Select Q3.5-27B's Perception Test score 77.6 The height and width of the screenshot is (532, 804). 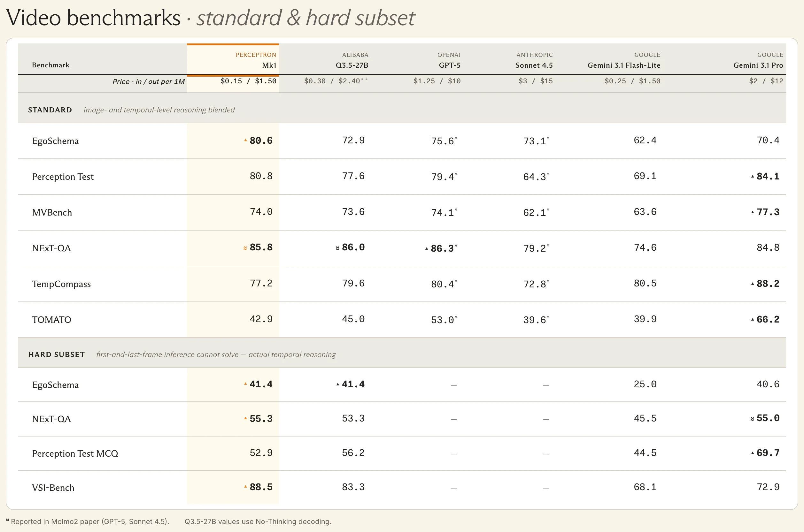(353, 176)
